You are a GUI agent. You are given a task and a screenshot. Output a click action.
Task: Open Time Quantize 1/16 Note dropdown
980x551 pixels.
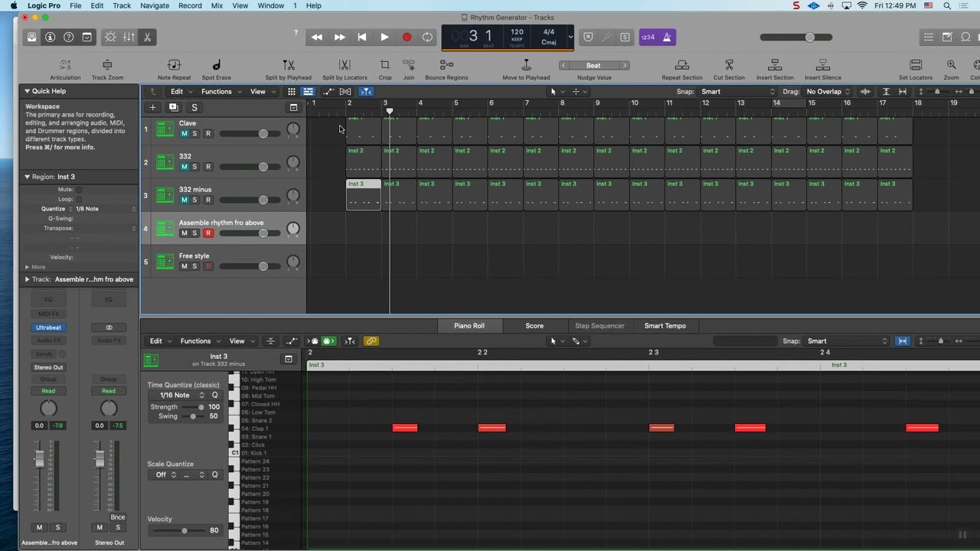(178, 395)
